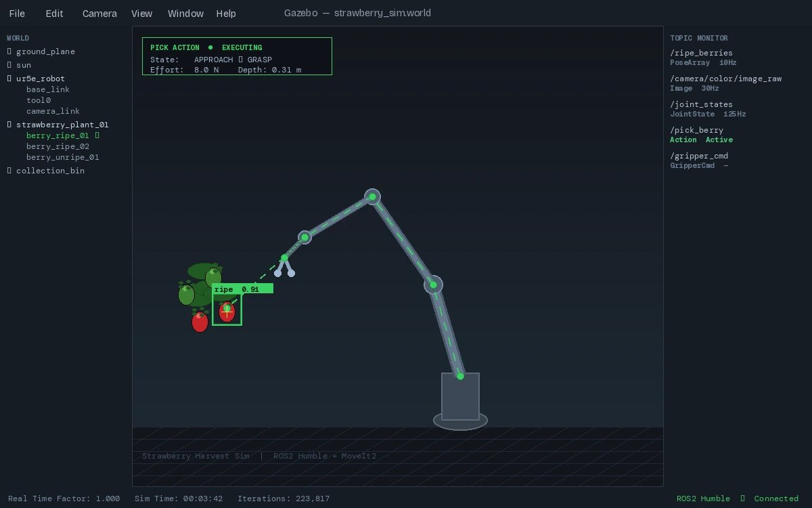
Task: Select the strawberry_plant_01 model icon
Action: pyautogui.click(x=9, y=125)
